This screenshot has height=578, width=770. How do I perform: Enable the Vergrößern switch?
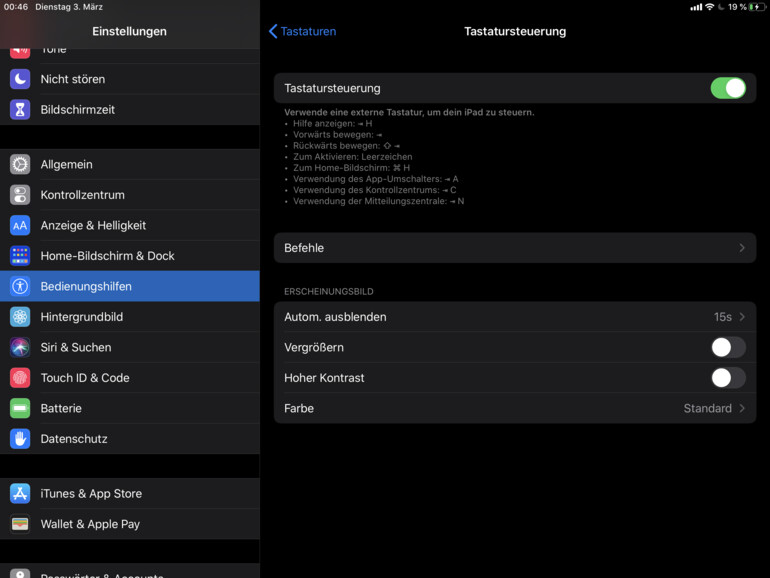point(728,347)
